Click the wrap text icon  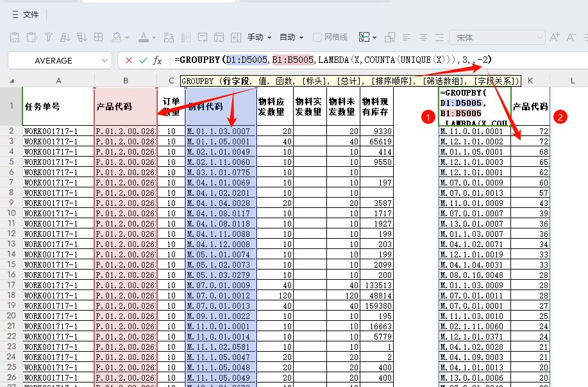pyautogui.click(x=203, y=37)
